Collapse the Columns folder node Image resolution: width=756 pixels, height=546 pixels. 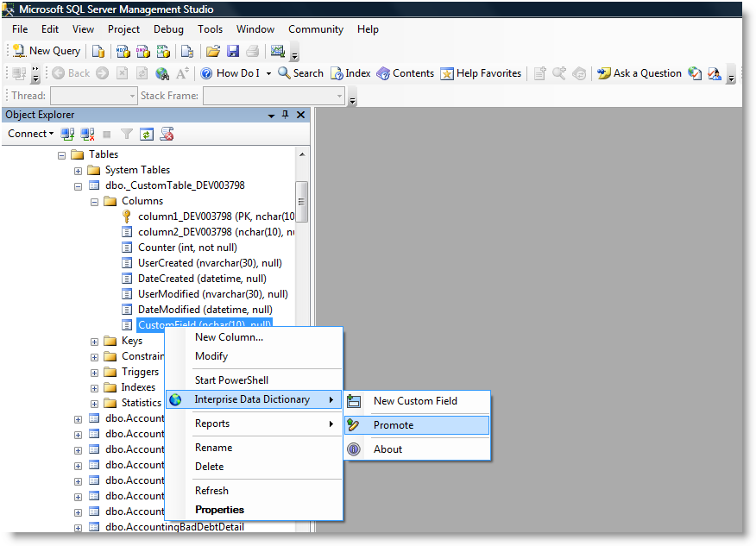coord(95,202)
